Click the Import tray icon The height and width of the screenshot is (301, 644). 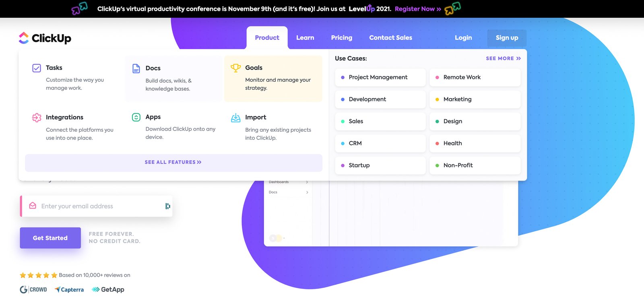(235, 118)
